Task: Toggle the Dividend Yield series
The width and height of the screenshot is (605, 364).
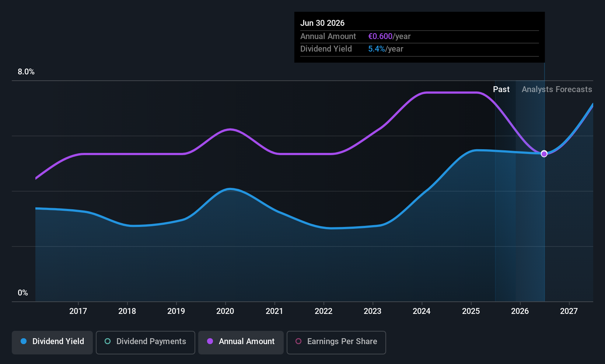Action: point(52,342)
